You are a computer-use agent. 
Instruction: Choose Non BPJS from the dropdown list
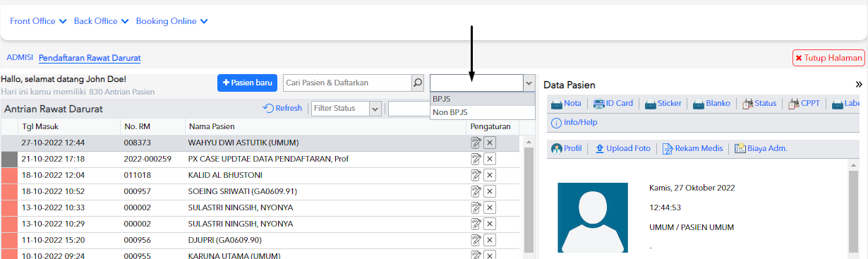pos(482,112)
